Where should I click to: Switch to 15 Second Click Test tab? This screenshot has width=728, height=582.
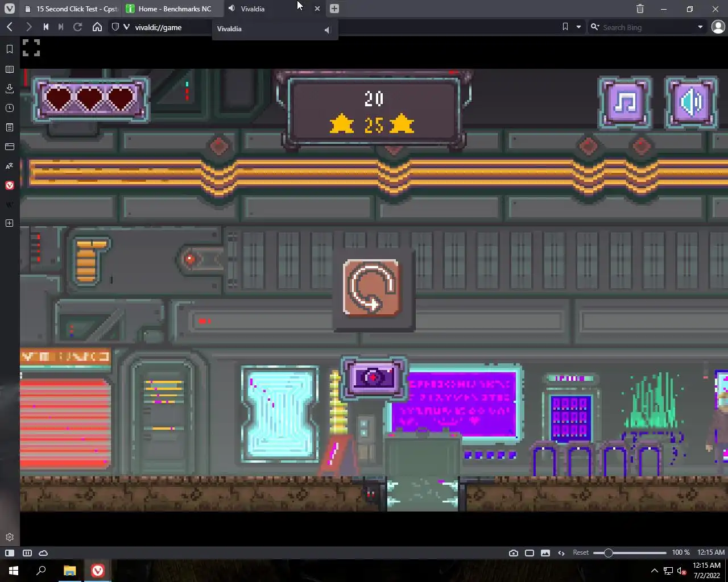tap(72, 9)
